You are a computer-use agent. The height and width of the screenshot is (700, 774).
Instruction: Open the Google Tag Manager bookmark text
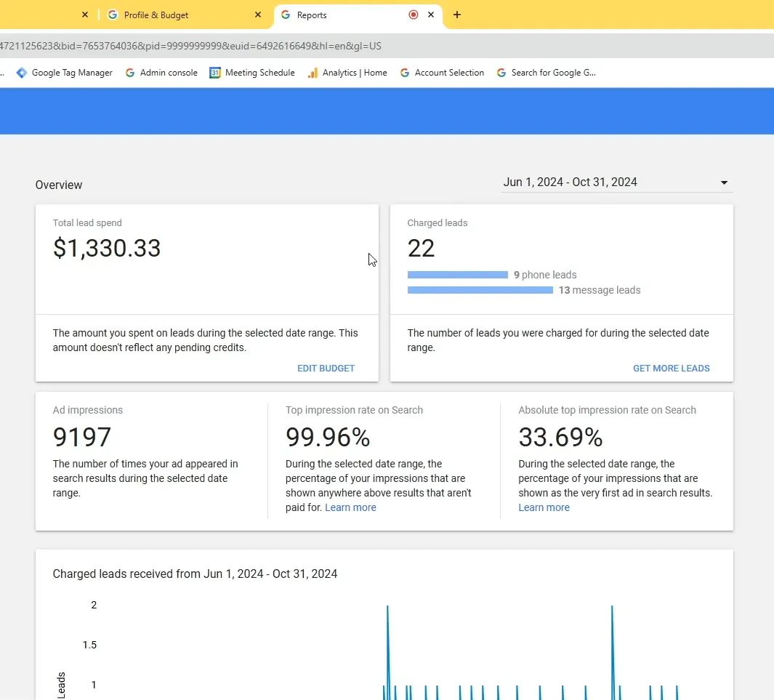[72, 73]
